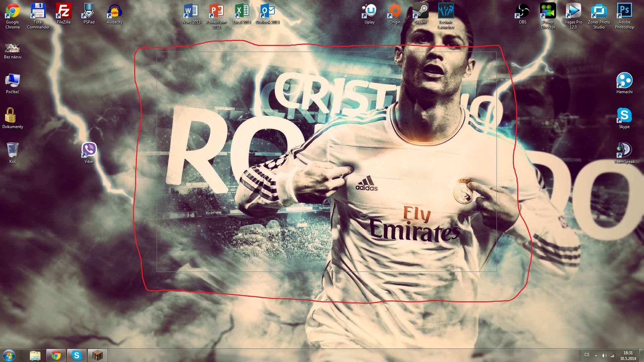Image resolution: width=644 pixels, height=362 pixels.
Task: Click the taskbar clock showing 18:31
Action: click(x=628, y=356)
